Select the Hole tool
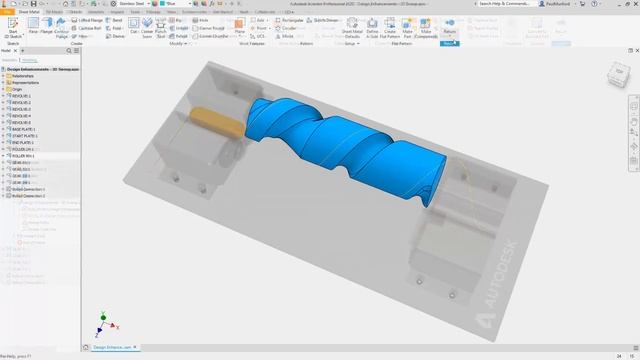Screen dimensions: 640x360 coord(200,20)
